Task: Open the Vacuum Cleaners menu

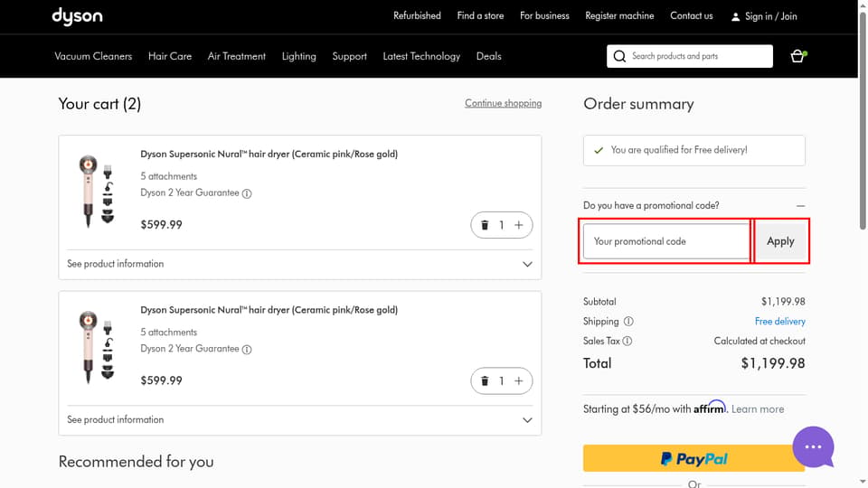Action: pyautogui.click(x=93, y=56)
